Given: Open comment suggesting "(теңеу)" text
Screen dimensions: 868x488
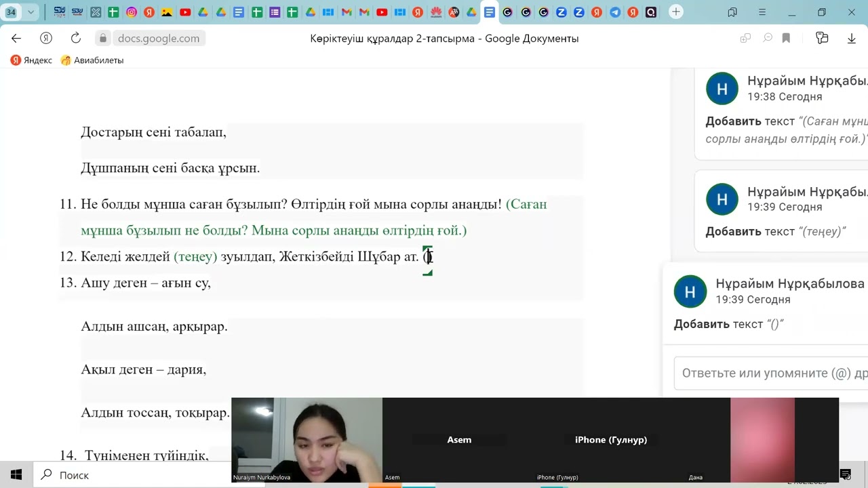Looking at the screenshot, I should [781, 211].
